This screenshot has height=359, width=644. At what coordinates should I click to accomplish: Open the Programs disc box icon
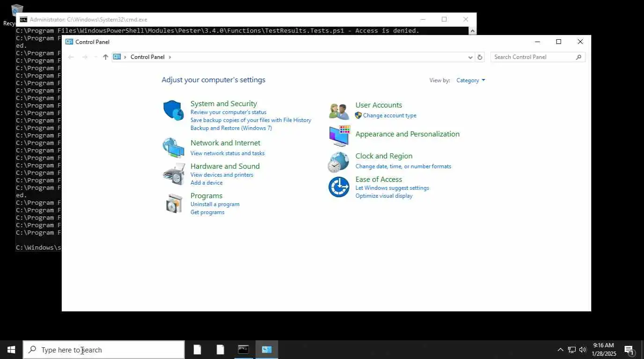point(174,204)
